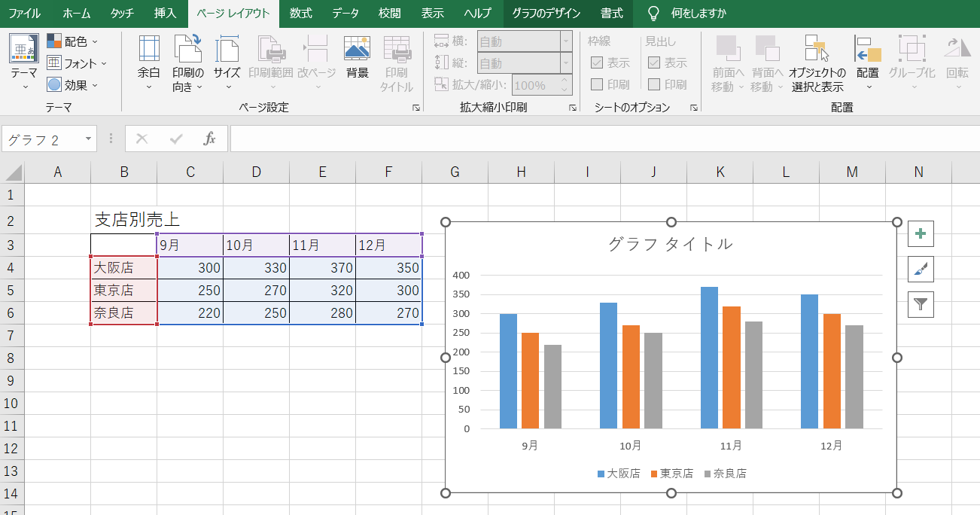
Task: Enable 見出し 印刷 headings print checkbox
Action: pyautogui.click(x=654, y=84)
